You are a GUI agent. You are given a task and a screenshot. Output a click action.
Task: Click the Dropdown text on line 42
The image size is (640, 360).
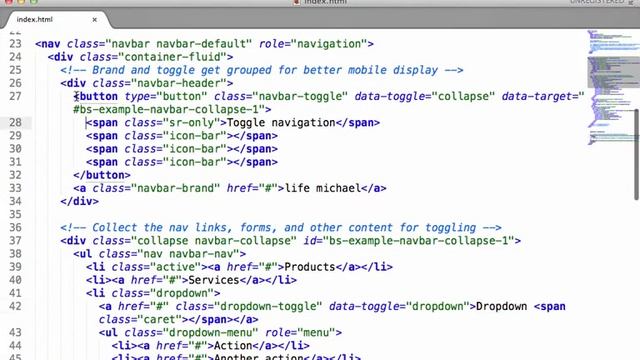[502, 306]
